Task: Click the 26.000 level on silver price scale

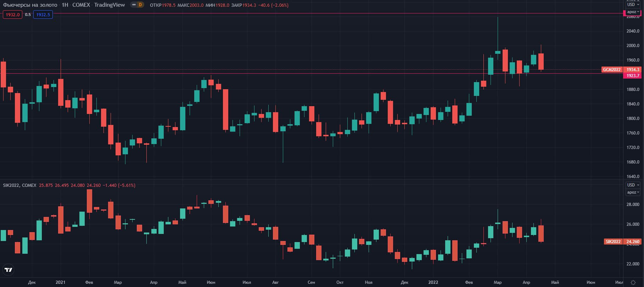Action: [633, 224]
